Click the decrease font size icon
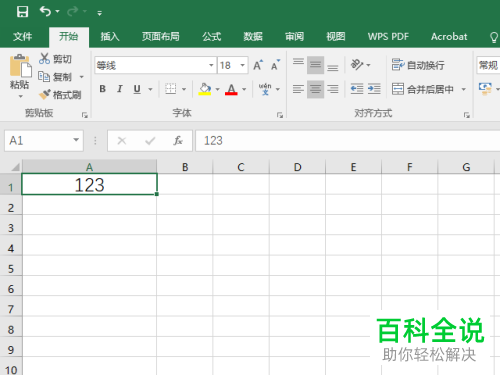The width and height of the screenshot is (500, 375). 275,65
